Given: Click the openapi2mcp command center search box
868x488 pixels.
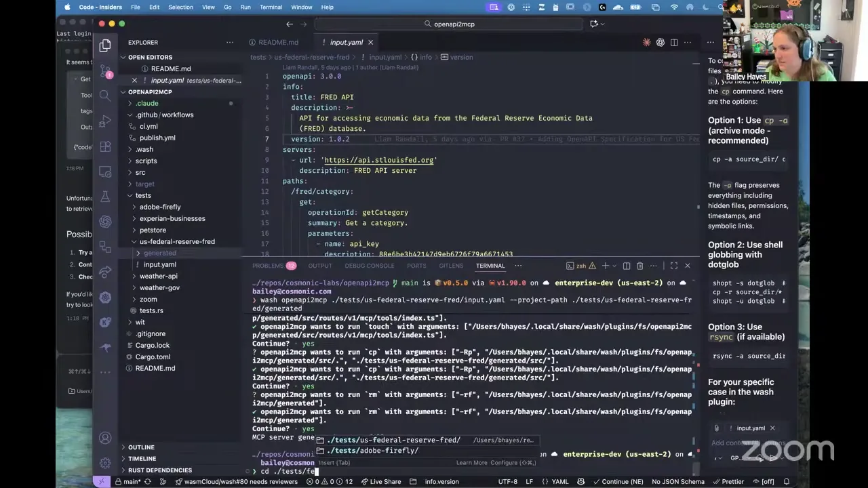Looking at the screenshot, I should pyautogui.click(x=448, y=24).
